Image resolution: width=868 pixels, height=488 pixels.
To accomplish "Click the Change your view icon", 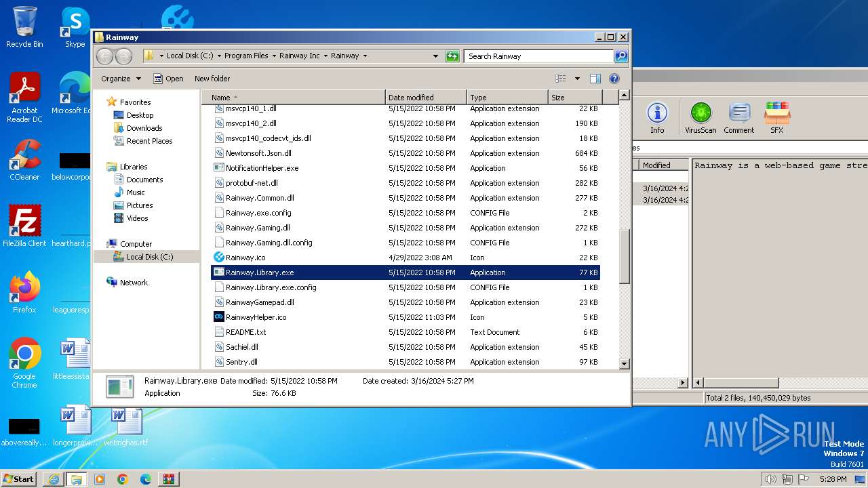I will (x=561, y=79).
